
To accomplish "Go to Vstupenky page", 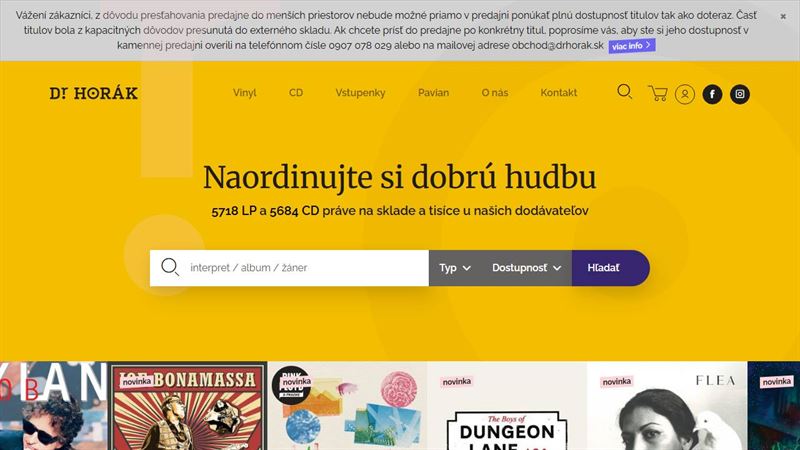I will (x=360, y=93).
